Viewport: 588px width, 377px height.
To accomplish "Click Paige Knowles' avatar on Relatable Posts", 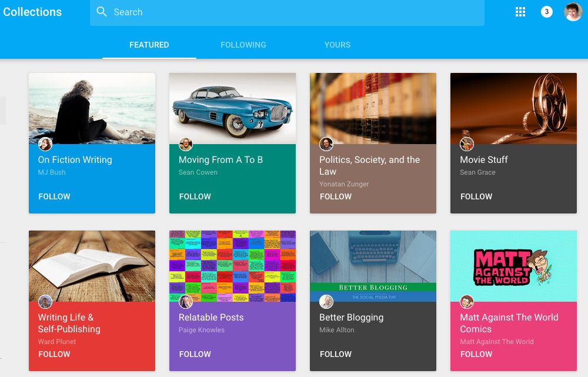I will 186,302.
